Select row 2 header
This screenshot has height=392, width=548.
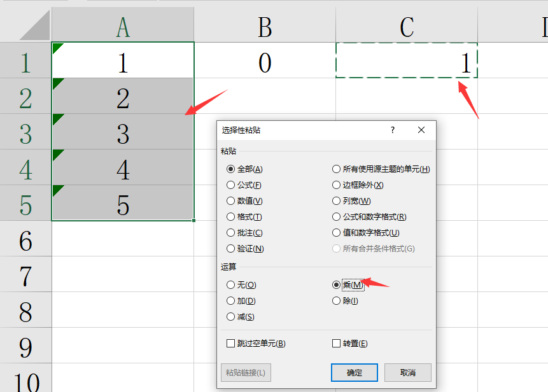click(25, 96)
